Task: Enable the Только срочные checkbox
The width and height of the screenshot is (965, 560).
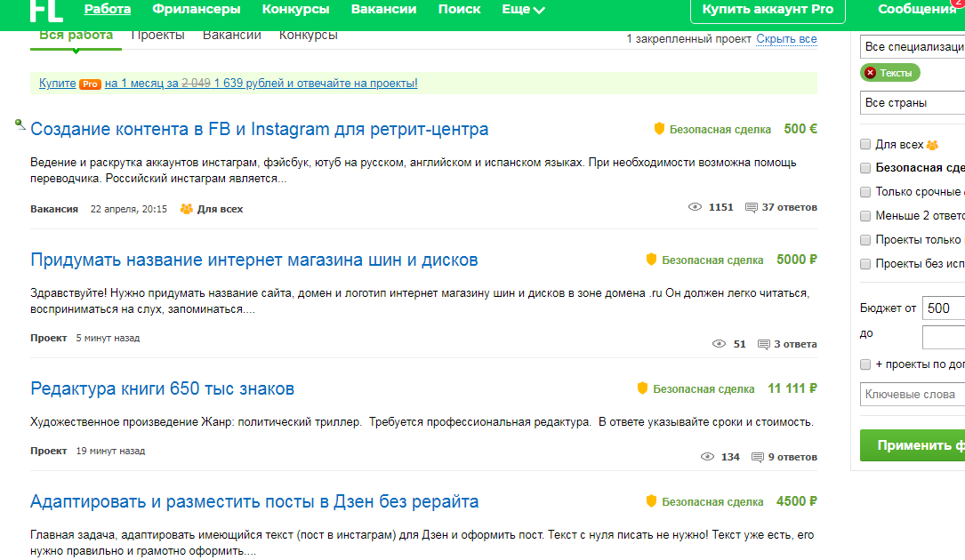Action: 864,191
